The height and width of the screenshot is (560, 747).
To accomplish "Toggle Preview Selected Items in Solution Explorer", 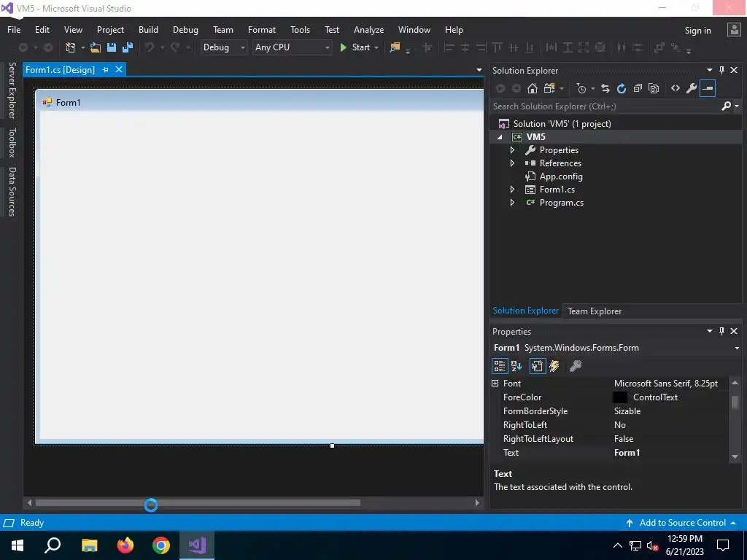I will 708,88.
